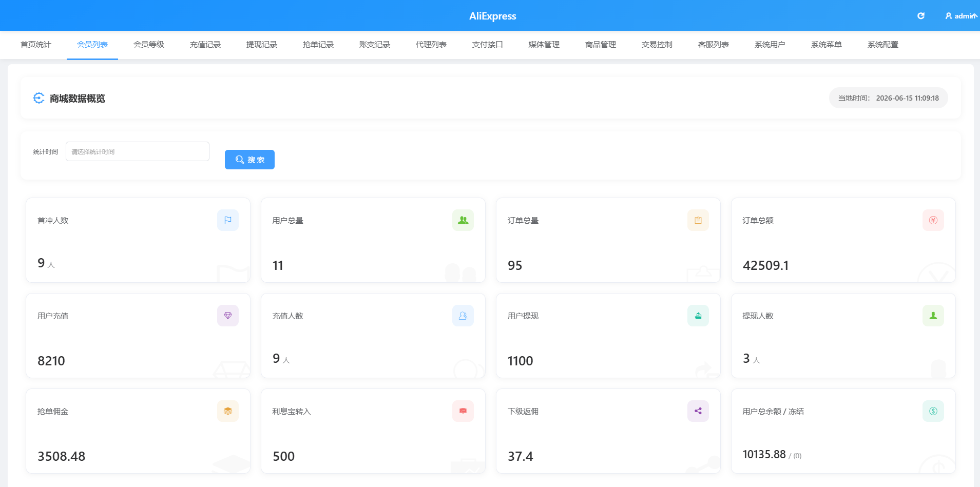Screen dimensions: 980x487
Task: Click the person icon on 提现人数 card
Action: pyautogui.click(x=933, y=316)
